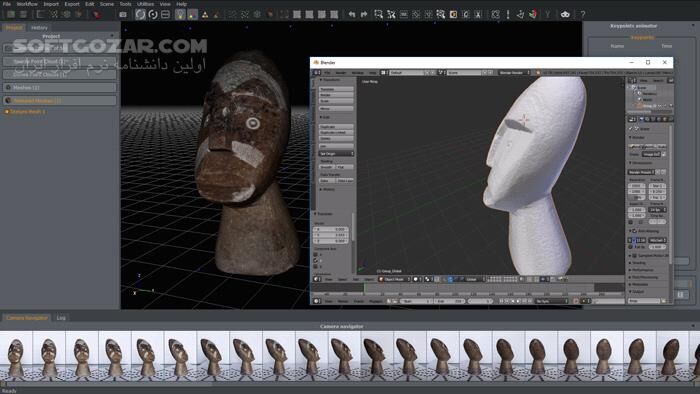
Task: Select the orbit navigation mode icon
Action: (140, 14)
